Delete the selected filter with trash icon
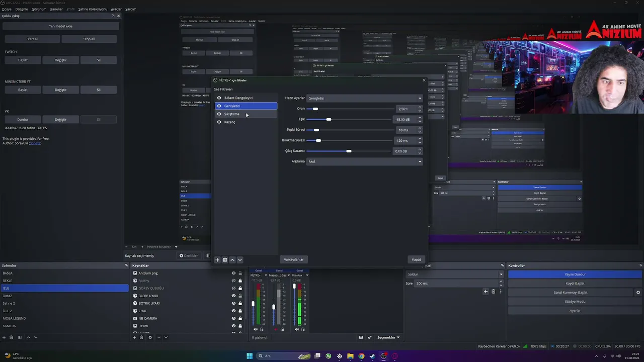The height and width of the screenshot is (362, 644). click(225, 260)
